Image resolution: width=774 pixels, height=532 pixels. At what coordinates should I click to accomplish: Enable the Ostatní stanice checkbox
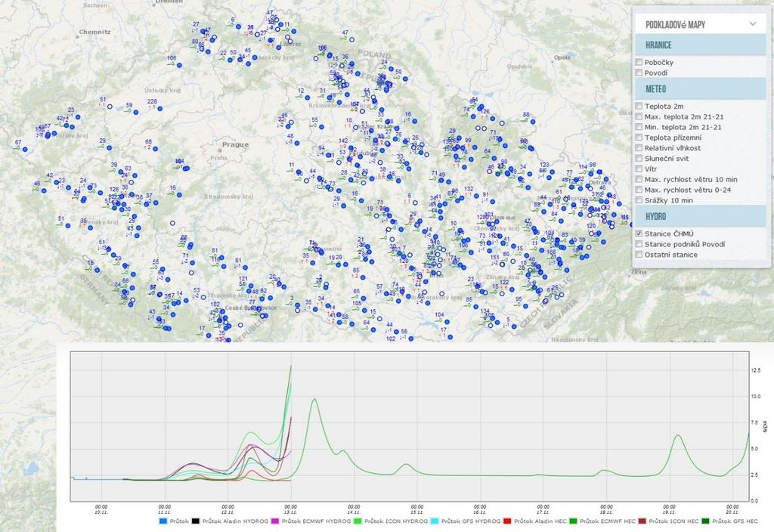coord(639,254)
